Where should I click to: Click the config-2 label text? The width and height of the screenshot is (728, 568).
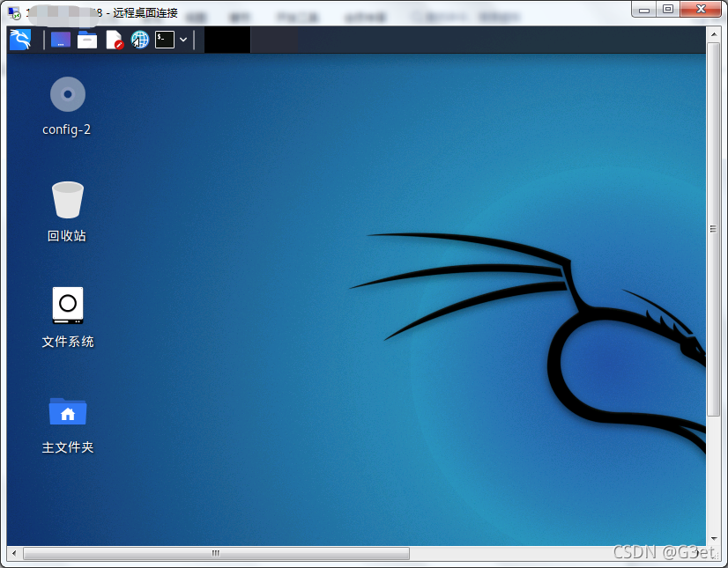[x=66, y=129]
